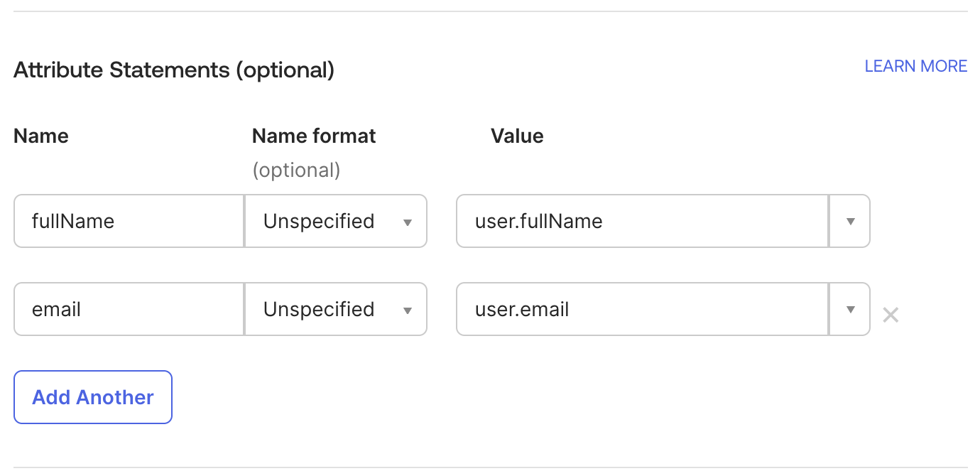Open the LEARN MORE link

tap(915, 65)
